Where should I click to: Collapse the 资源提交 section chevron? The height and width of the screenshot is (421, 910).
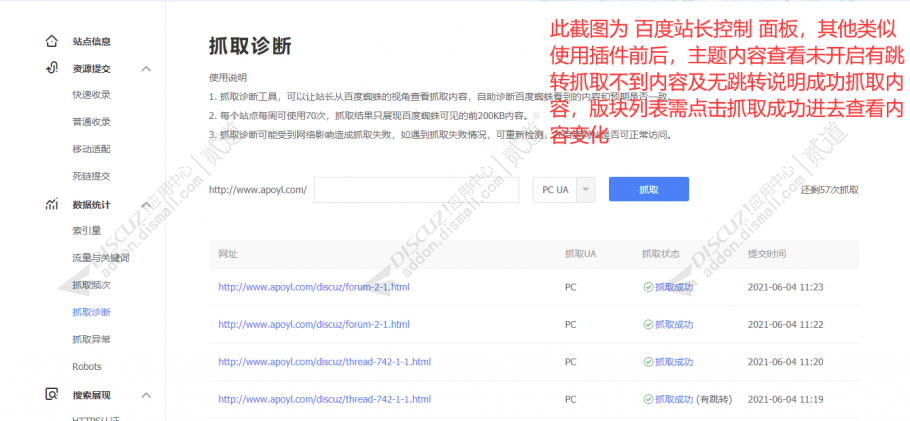[x=146, y=69]
